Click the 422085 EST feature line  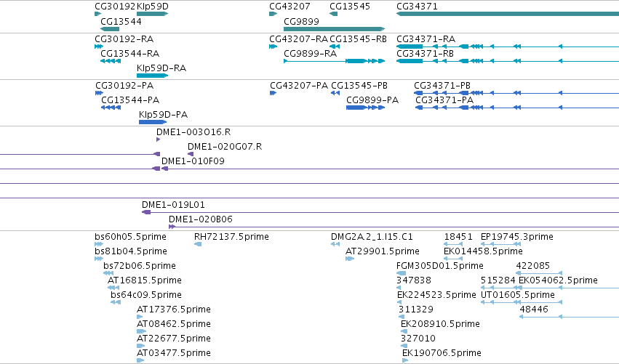(x=539, y=273)
